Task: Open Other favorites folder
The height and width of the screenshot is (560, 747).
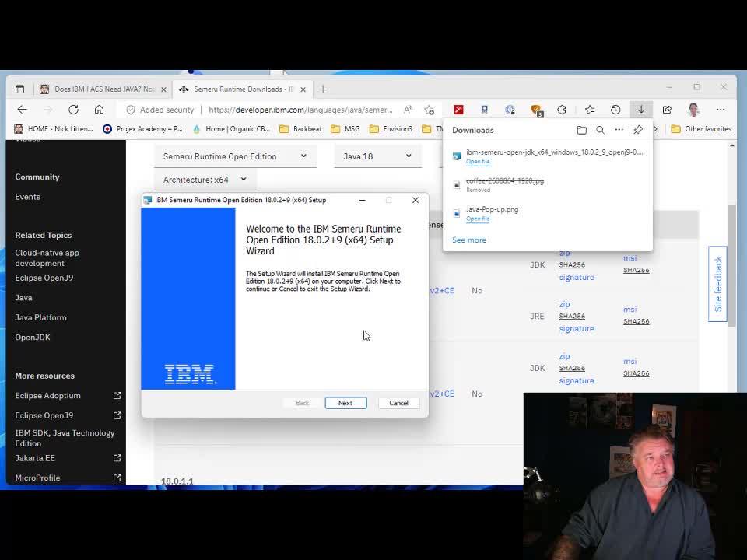Action: coord(701,128)
